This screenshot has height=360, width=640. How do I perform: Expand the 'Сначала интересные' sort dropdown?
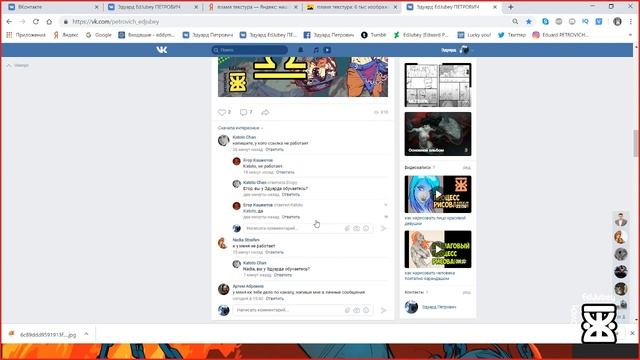240,128
